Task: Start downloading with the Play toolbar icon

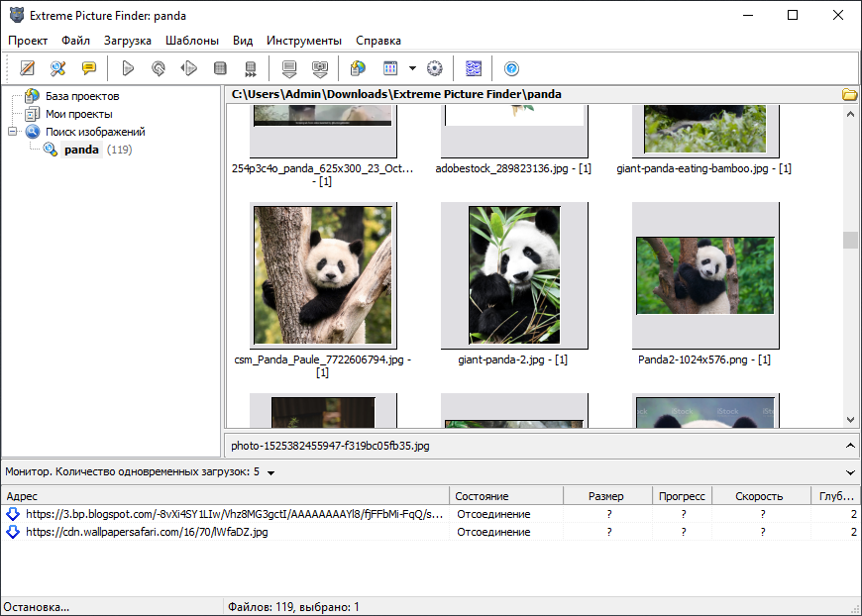Action: coord(127,67)
